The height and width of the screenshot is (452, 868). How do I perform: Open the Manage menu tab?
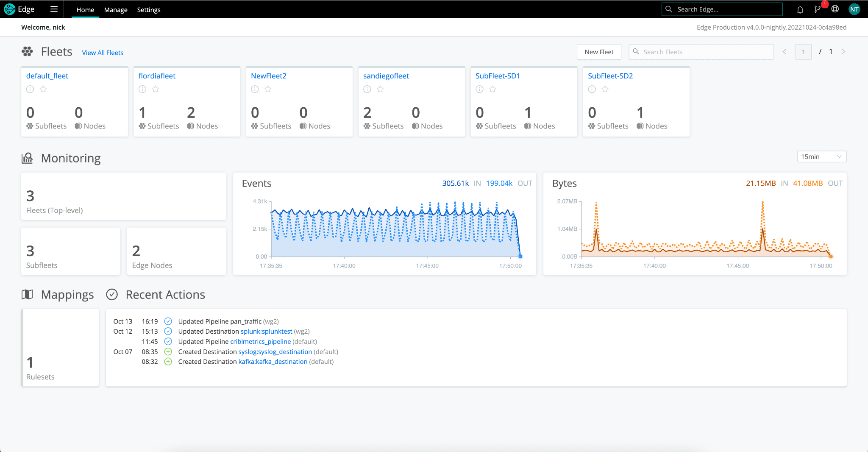click(116, 10)
